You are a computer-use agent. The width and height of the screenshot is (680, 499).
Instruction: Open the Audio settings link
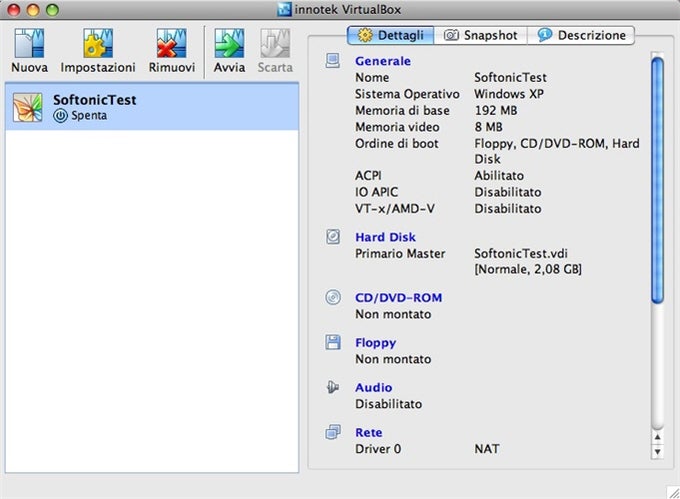[374, 388]
